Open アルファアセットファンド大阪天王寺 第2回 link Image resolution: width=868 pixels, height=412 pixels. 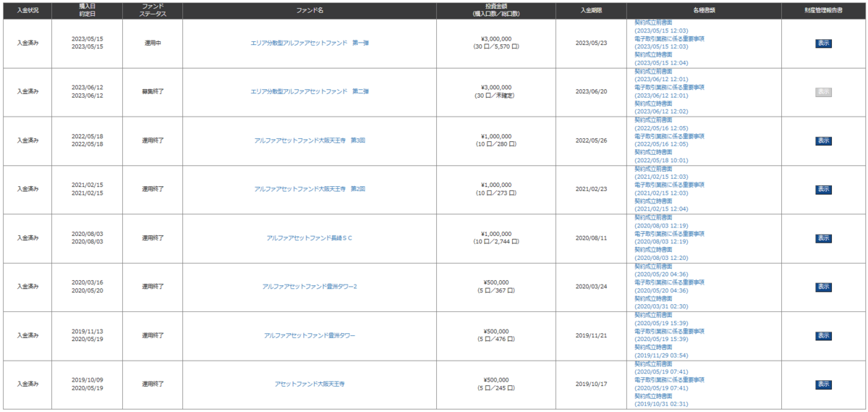pyautogui.click(x=310, y=189)
